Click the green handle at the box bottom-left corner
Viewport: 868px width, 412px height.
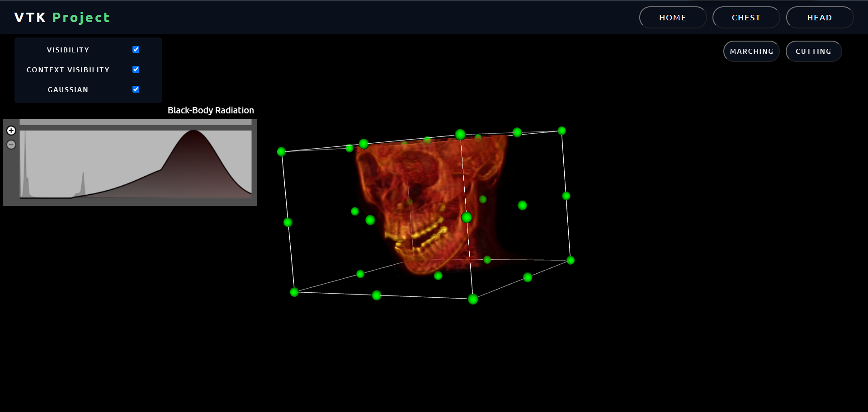294,292
